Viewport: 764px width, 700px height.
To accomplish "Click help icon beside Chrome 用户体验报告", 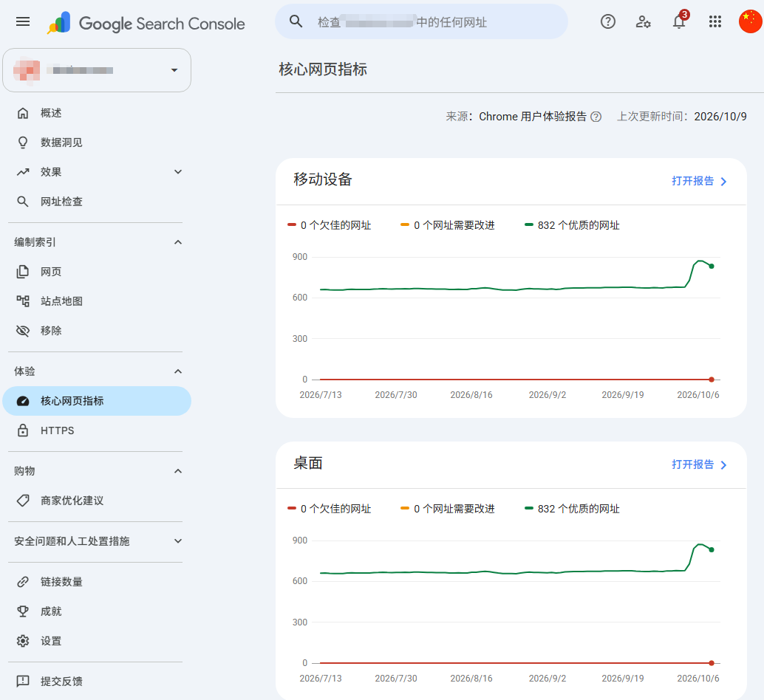I will 596,117.
